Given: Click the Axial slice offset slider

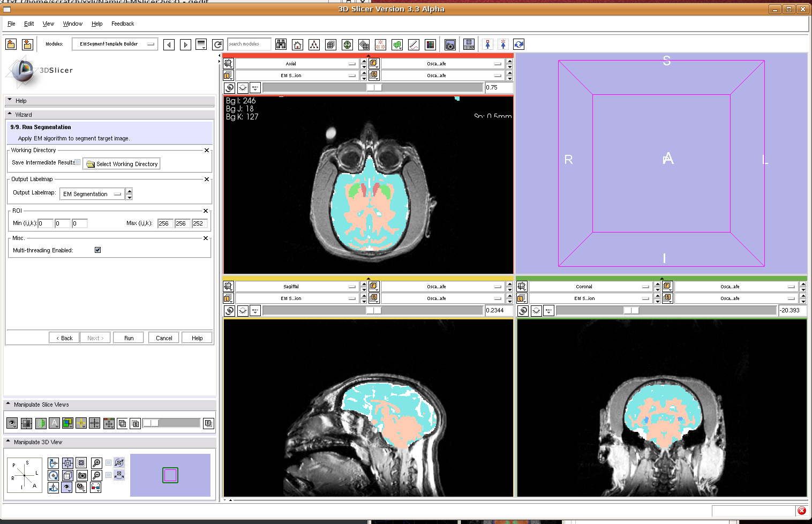Looking at the screenshot, I should (x=373, y=88).
